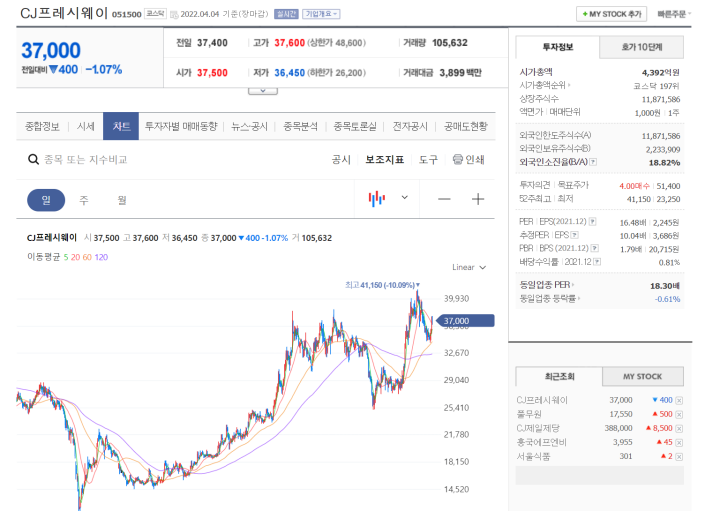The width and height of the screenshot is (720, 511).
Task: Switch to 호가10단계 panel tab
Action: tap(641, 47)
